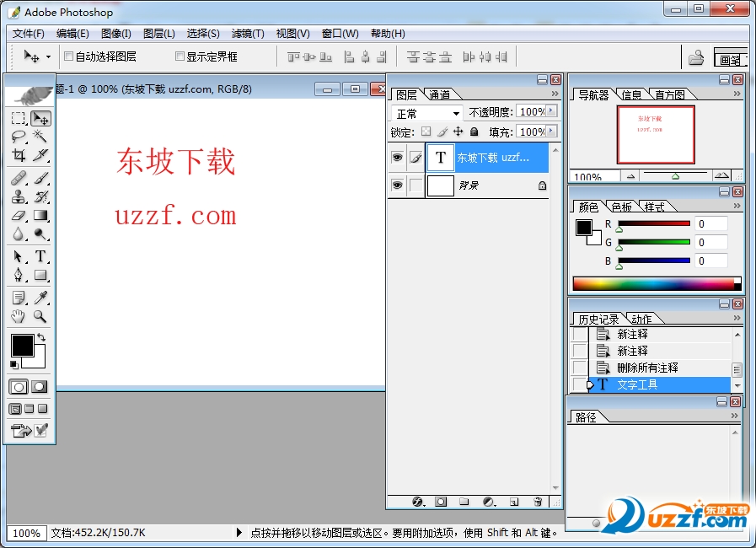Select the Healing Brush tool
Image resolution: width=756 pixels, height=548 pixels.
[19, 179]
